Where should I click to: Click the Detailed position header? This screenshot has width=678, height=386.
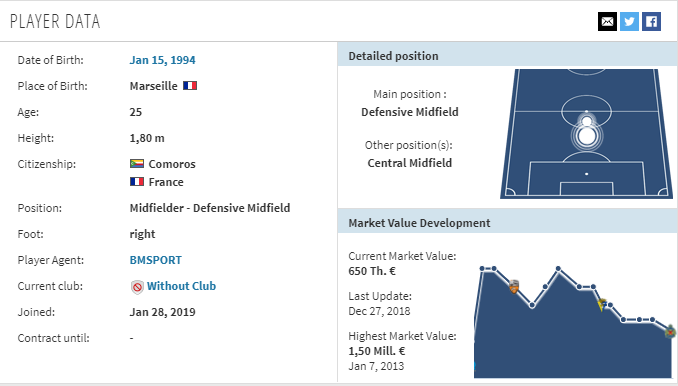tap(506, 56)
